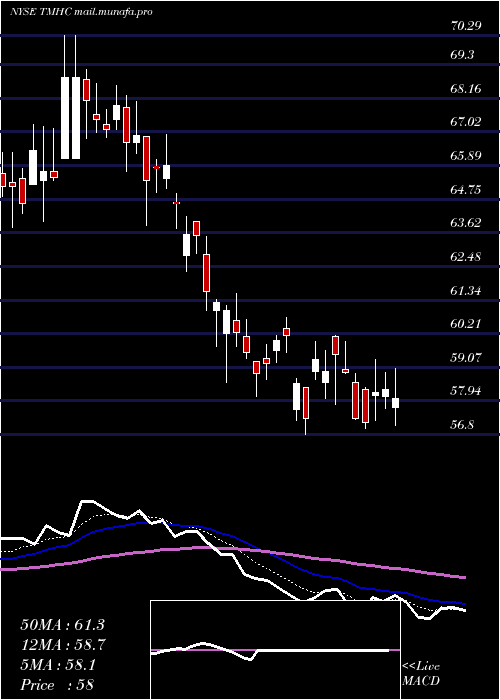Click the NYSE TMHC mail.munafa.pro title text
Viewport: 500px width, 700px height.
click(x=81, y=12)
